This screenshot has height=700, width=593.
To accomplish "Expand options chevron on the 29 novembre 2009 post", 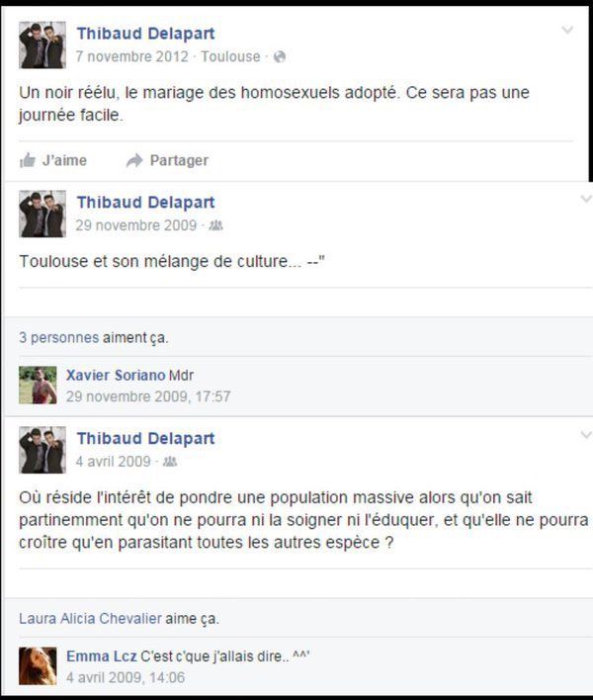I will pos(586,199).
